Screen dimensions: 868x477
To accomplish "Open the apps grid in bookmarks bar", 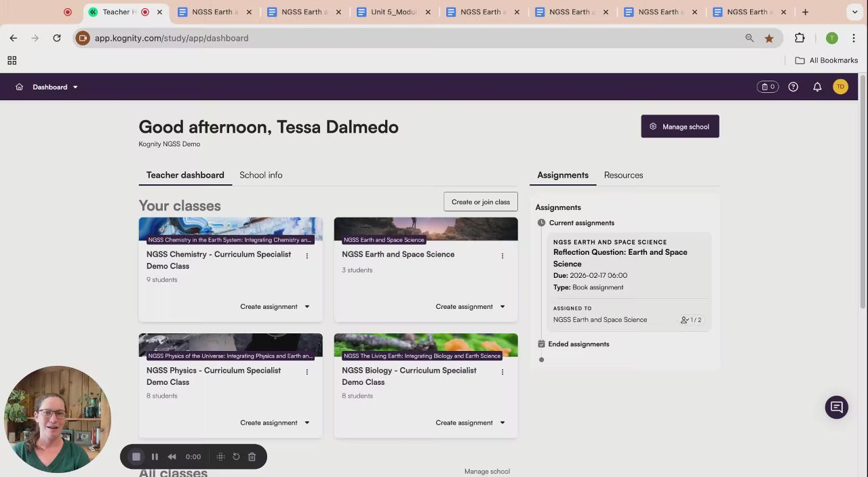I will pyautogui.click(x=12, y=60).
